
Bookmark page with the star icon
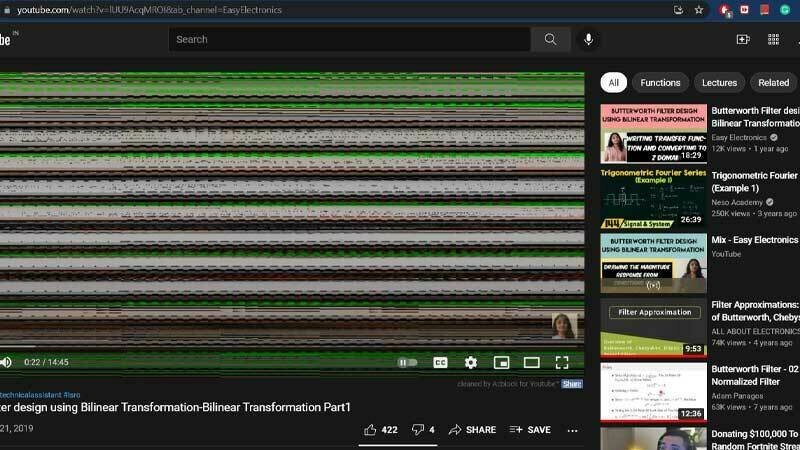tap(698, 10)
